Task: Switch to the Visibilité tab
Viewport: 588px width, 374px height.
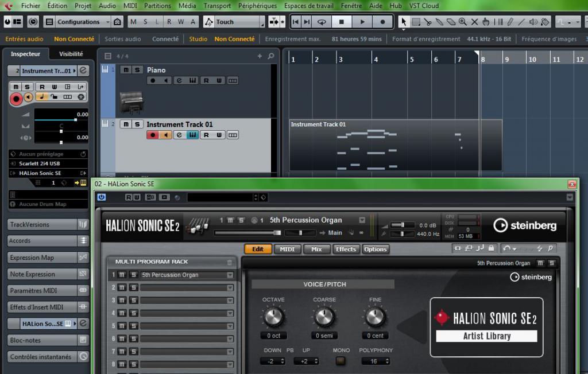Action: pyautogui.click(x=71, y=54)
